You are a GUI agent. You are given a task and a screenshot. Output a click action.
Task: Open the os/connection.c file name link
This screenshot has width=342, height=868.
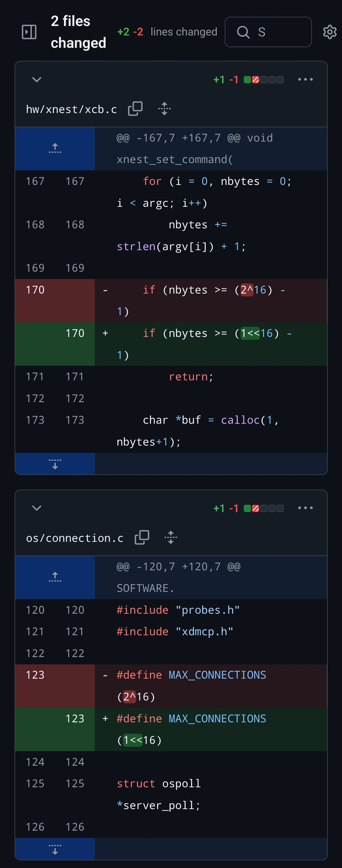click(74, 538)
